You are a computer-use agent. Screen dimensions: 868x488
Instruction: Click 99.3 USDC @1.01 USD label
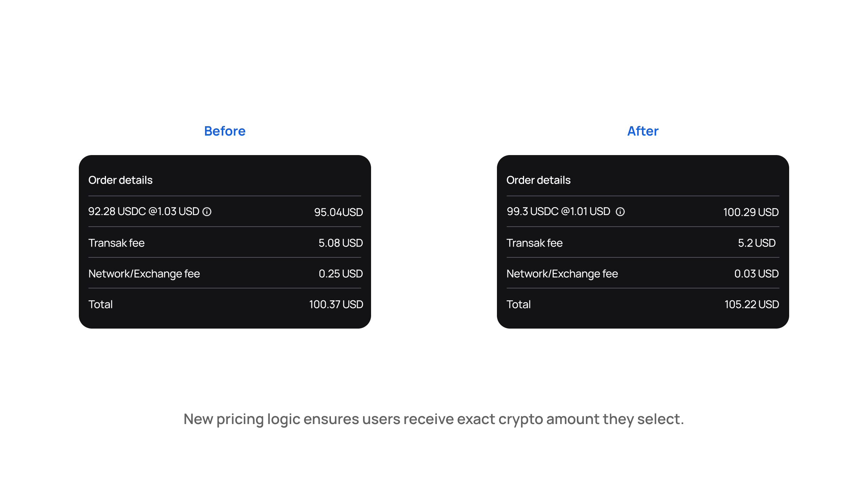(x=558, y=211)
